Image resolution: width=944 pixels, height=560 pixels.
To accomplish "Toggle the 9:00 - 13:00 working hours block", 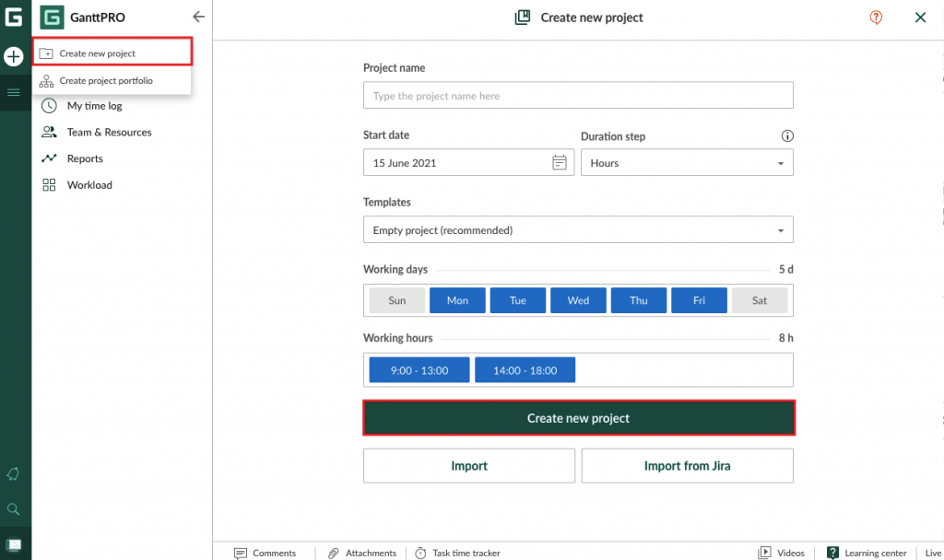I will (x=419, y=369).
